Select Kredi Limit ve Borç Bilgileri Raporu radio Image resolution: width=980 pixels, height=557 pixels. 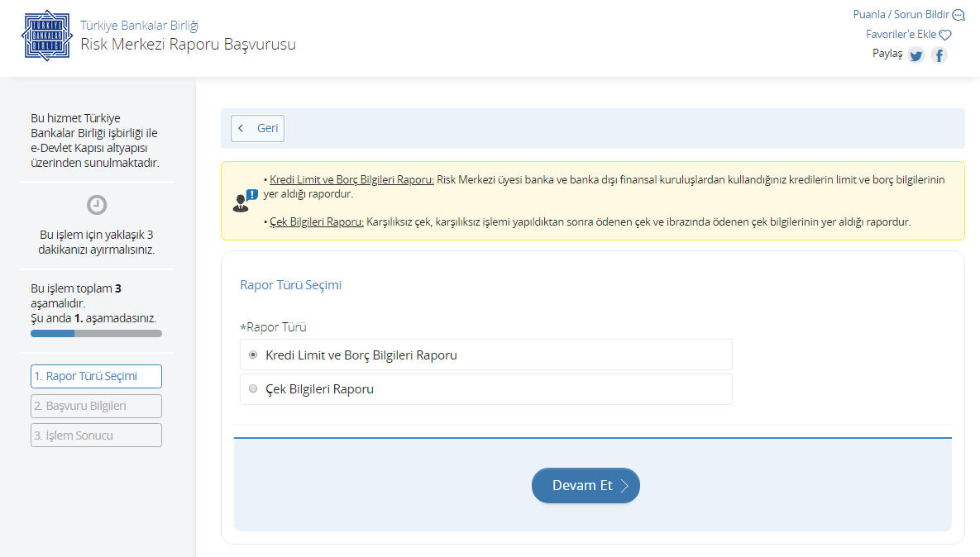pos(253,355)
